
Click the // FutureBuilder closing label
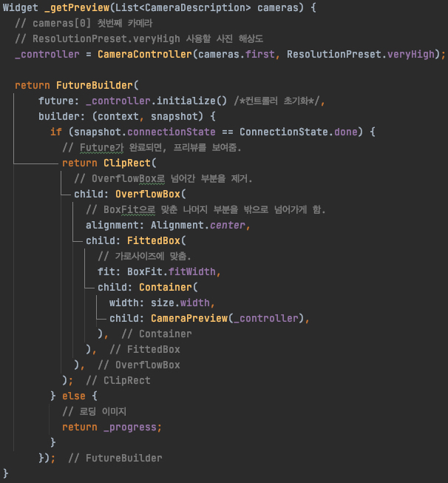[x=115, y=458]
